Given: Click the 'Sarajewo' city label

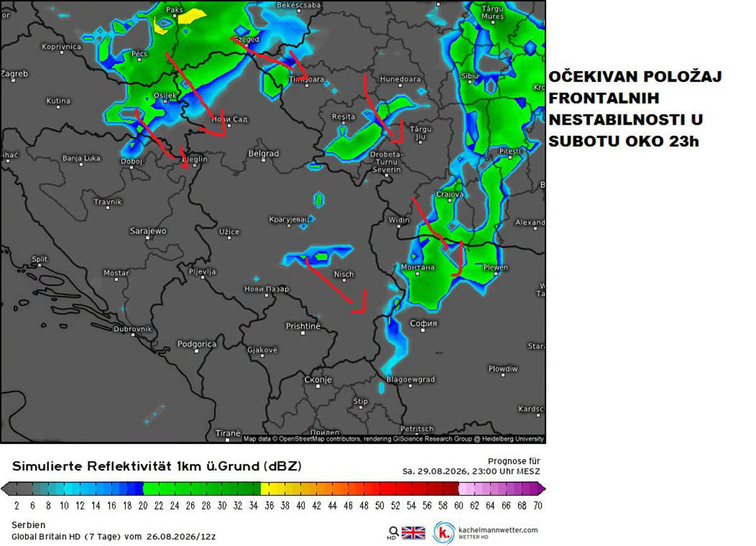Looking at the screenshot, I should (148, 231).
